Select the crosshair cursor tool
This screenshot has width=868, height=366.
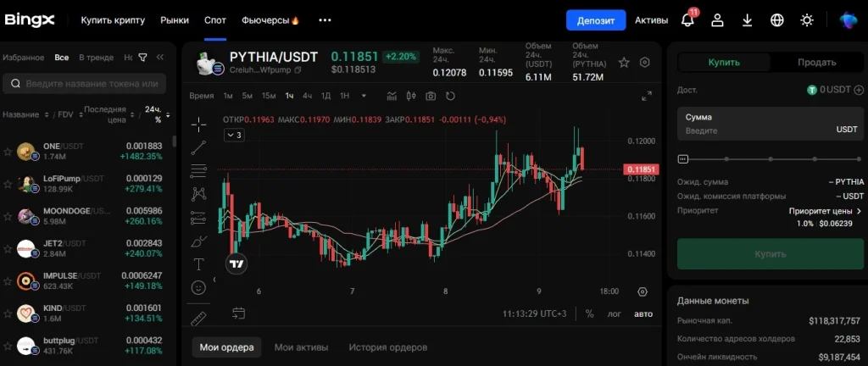point(198,125)
